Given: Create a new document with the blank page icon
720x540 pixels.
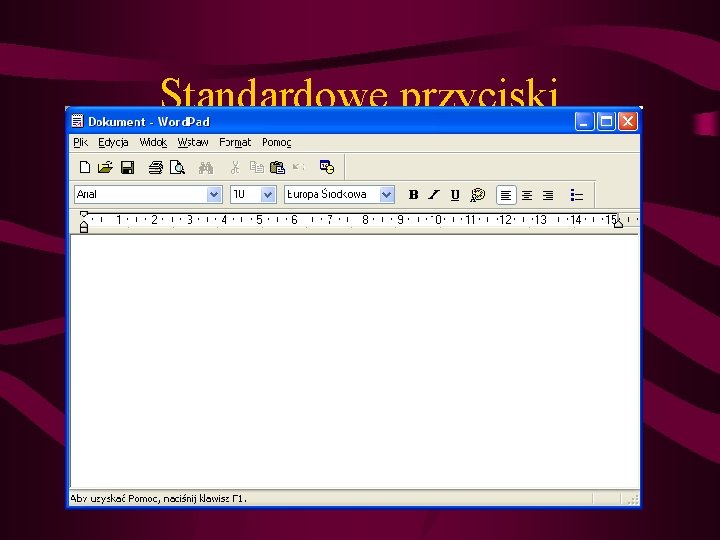Looking at the screenshot, I should tap(84, 167).
